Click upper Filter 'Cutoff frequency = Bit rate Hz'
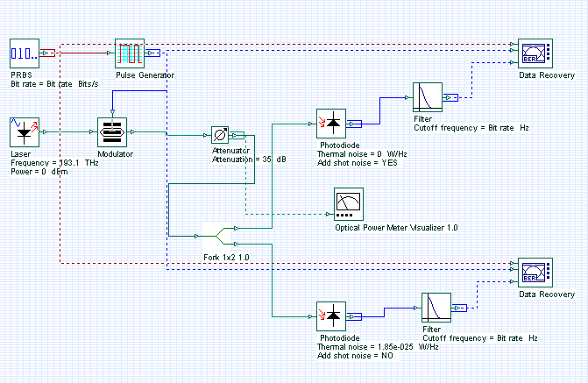 pos(471,128)
